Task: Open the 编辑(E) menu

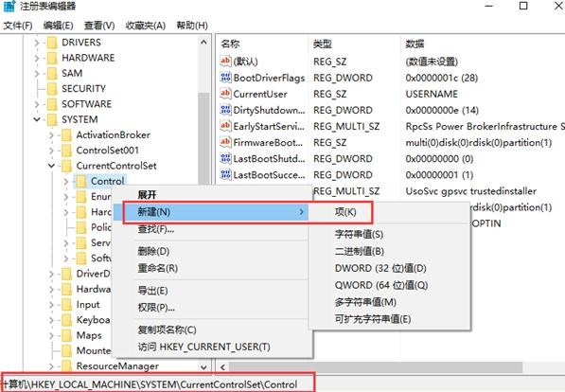Action: (x=58, y=26)
